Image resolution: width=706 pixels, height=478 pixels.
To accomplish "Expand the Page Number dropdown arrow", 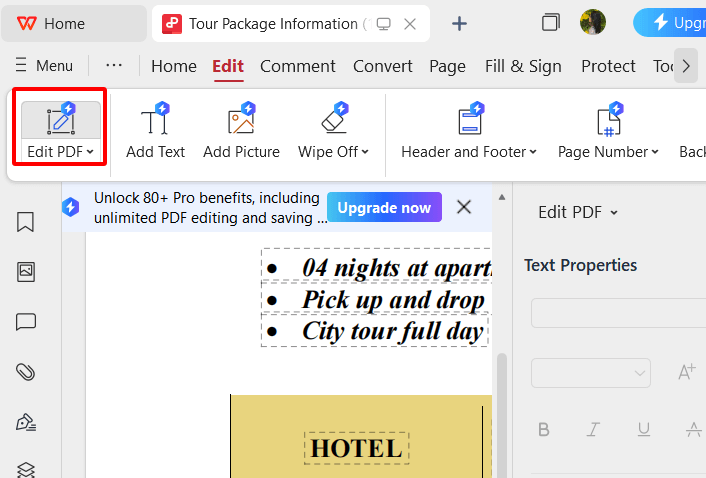I will (x=655, y=152).
